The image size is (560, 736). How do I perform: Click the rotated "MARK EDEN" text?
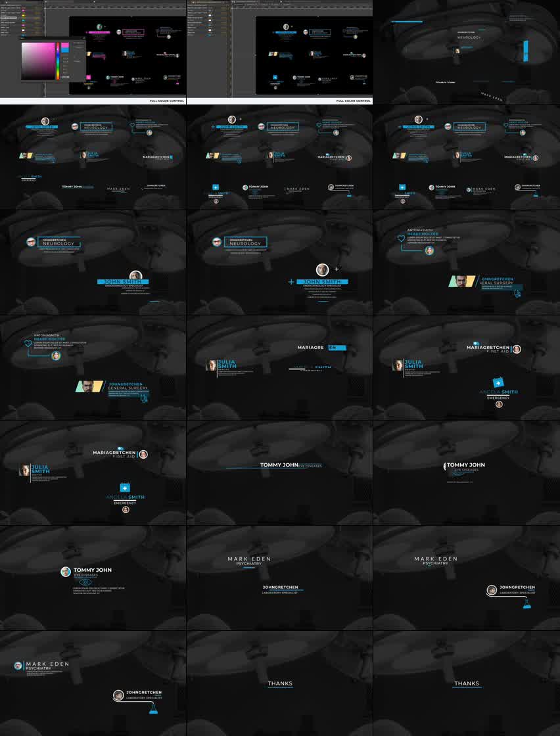click(490, 95)
